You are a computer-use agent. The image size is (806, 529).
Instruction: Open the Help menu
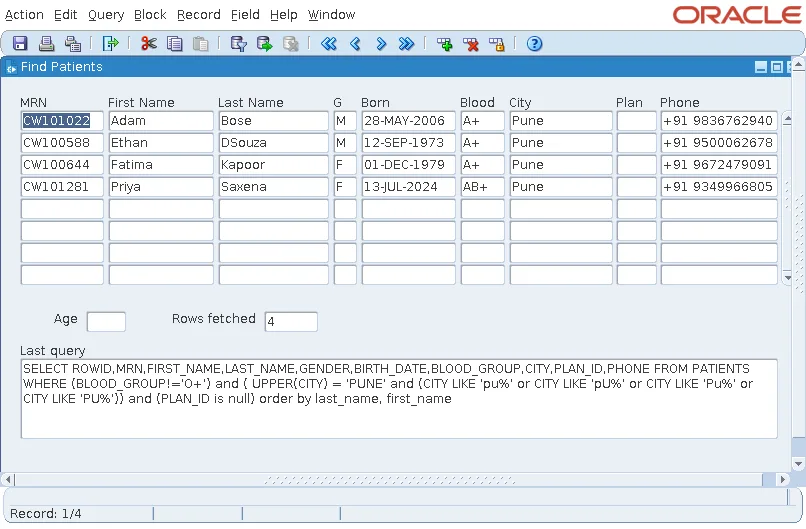pos(284,15)
